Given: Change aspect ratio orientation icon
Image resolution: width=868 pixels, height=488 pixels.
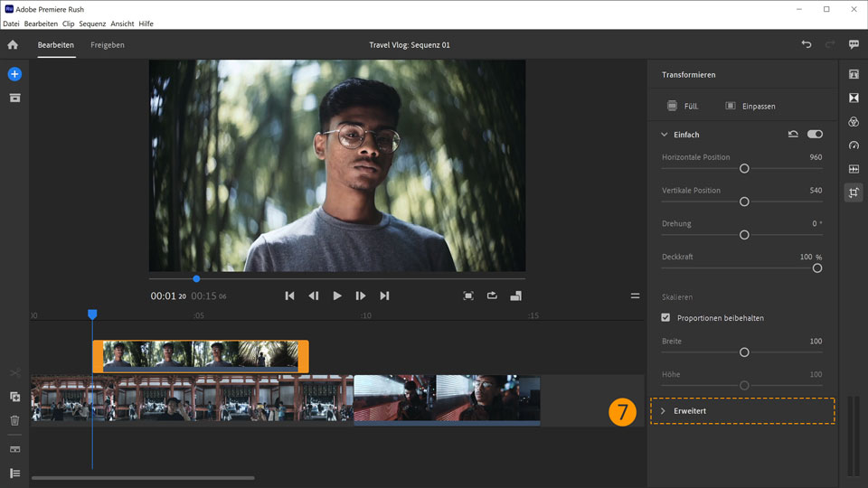Looking at the screenshot, I should click(x=516, y=296).
